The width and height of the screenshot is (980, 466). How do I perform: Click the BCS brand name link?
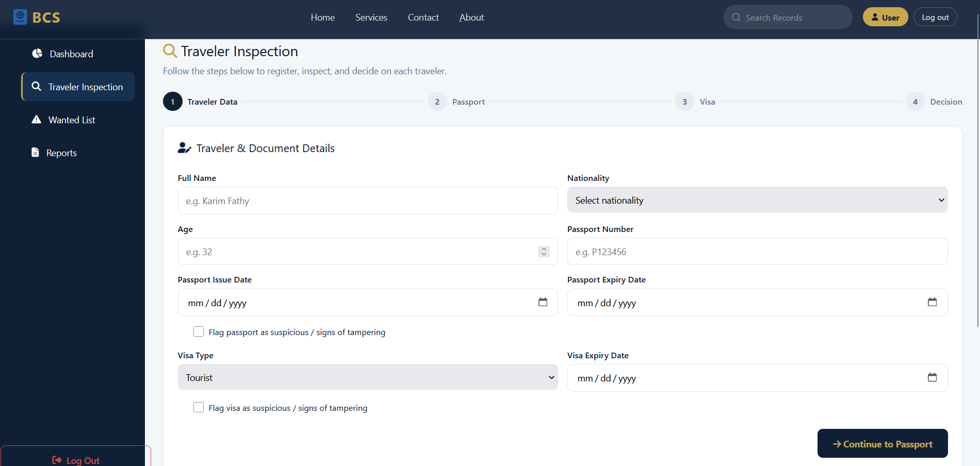(x=46, y=18)
